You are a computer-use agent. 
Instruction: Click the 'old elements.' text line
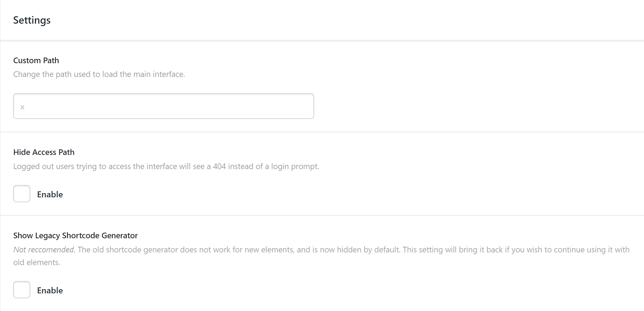37,263
